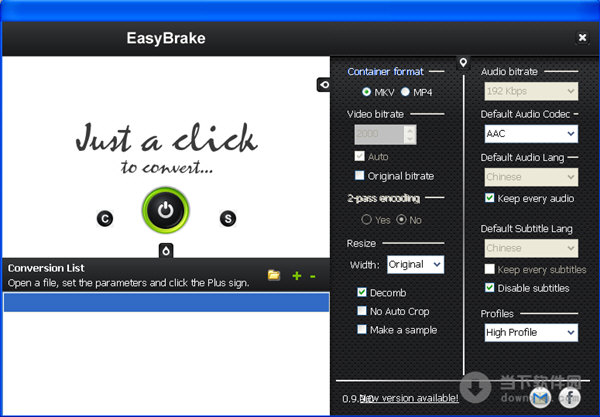
Task: Click the video bitrate 2000 input field
Action: click(379, 134)
